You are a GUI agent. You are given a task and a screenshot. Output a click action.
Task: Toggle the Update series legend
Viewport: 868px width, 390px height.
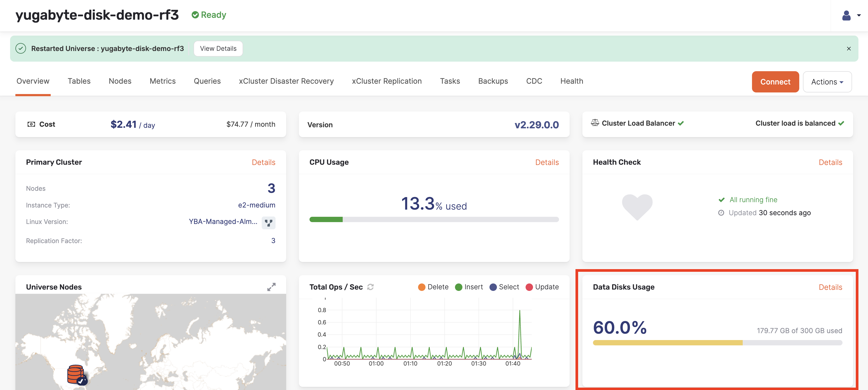[542, 287]
